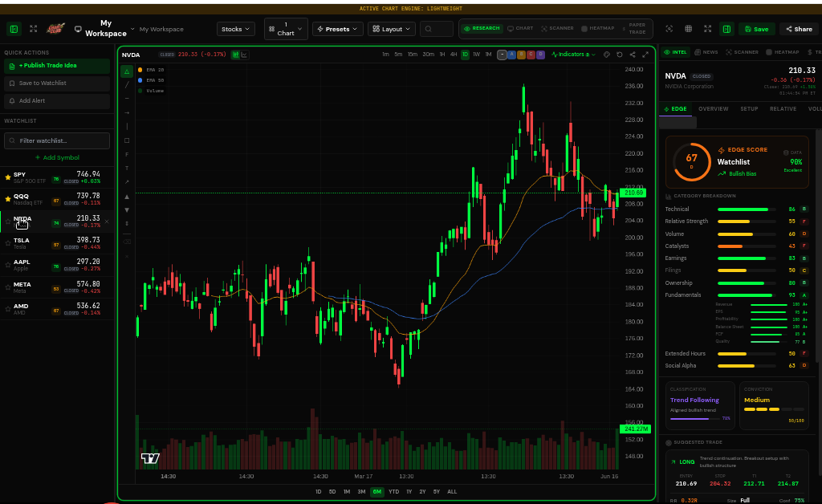Click the chart reset refresh icon
Image resolution: width=822 pixels, height=504 pixels.
(620, 55)
